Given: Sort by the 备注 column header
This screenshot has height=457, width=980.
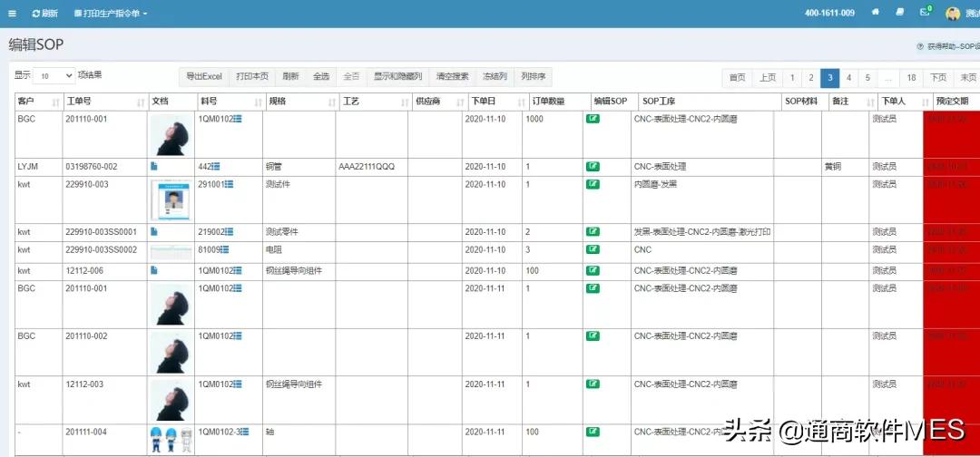Looking at the screenshot, I should pos(853,102).
